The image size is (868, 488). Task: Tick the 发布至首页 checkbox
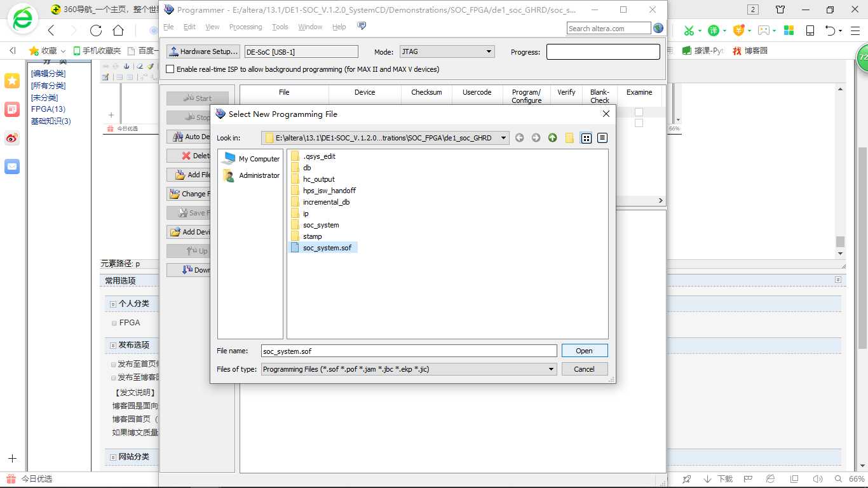[x=114, y=365]
